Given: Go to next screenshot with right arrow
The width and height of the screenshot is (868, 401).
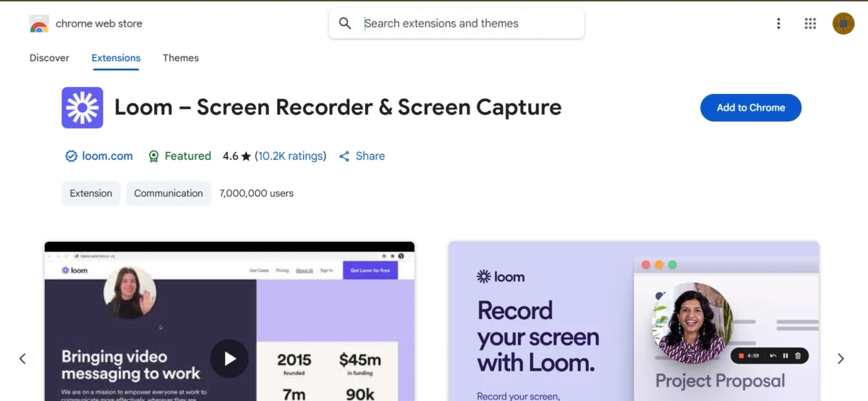Looking at the screenshot, I should point(841,358).
